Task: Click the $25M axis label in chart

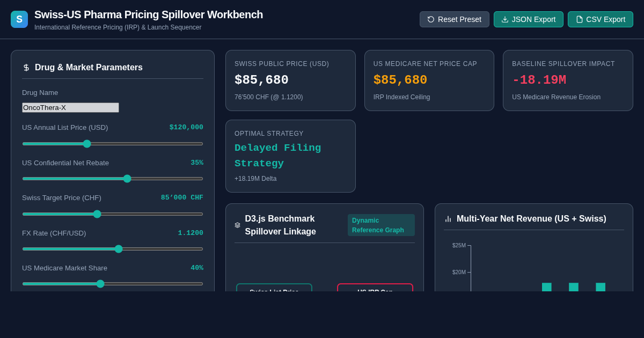Action: (x=459, y=245)
